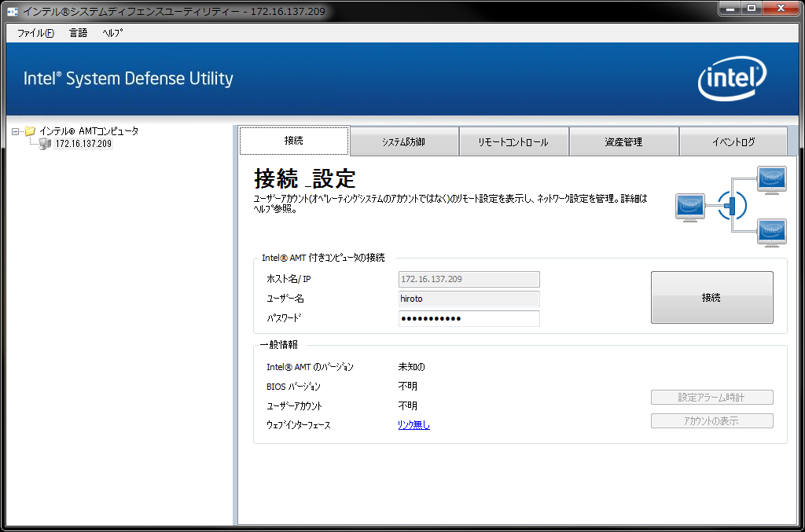Click the 未知の AMT version value

pyautogui.click(x=412, y=367)
